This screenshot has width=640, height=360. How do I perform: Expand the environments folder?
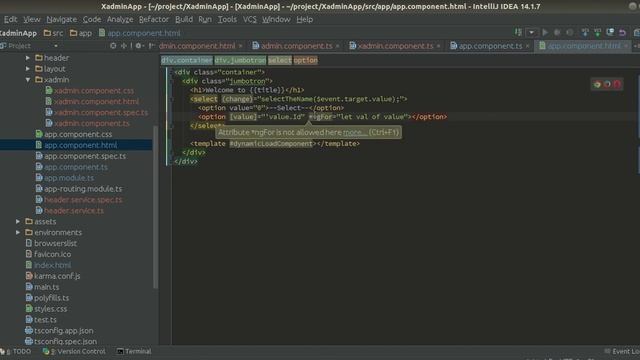[x=18, y=232]
